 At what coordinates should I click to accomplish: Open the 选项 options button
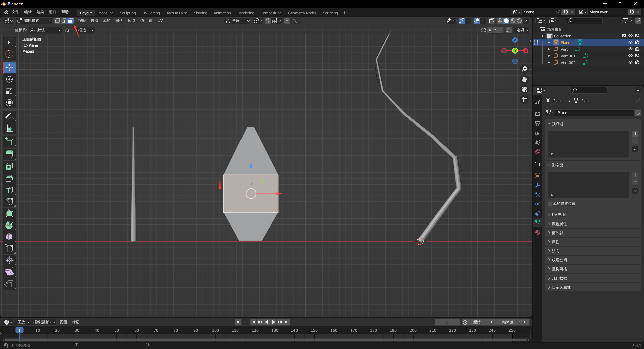pyautogui.click(x=522, y=30)
